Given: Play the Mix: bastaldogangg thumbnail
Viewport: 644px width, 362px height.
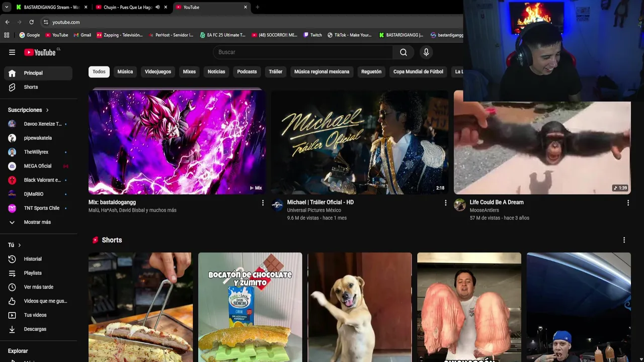Looking at the screenshot, I should click(x=177, y=142).
